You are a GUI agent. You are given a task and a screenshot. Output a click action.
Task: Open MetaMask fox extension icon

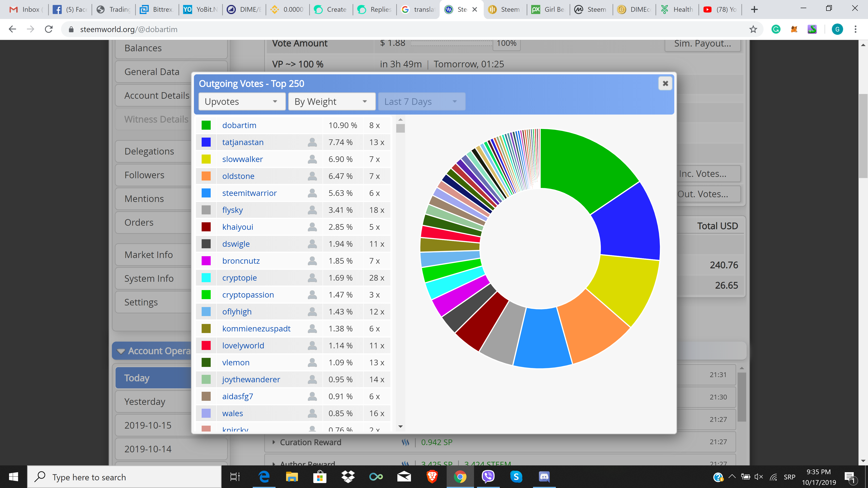794,29
